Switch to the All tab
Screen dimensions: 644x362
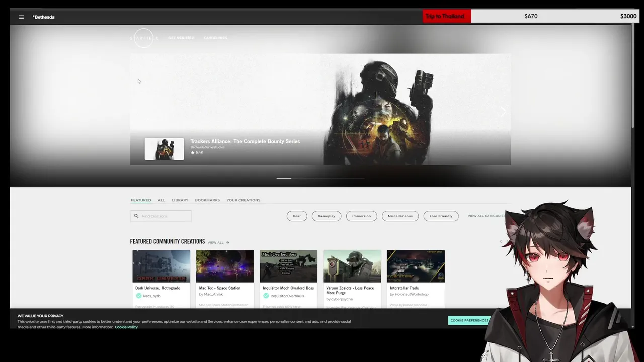point(162,200)
